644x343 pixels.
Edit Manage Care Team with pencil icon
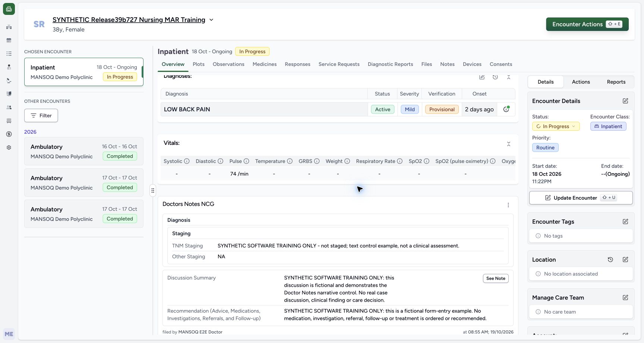coord(625,298)
